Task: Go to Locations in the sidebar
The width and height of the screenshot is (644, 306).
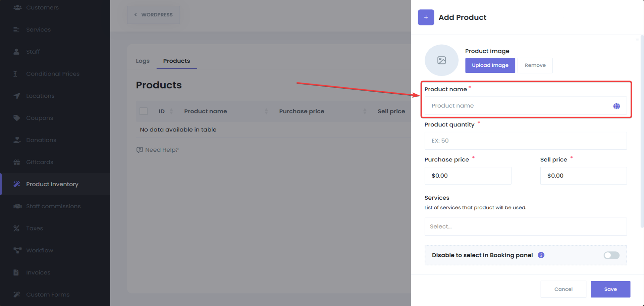Action: pyautogui.click(x=40, y=96)
